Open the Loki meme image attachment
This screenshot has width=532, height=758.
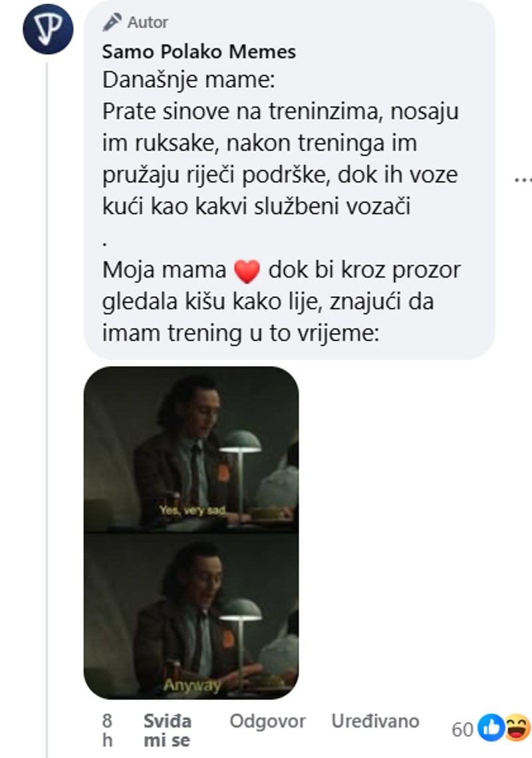click(192, 532)
